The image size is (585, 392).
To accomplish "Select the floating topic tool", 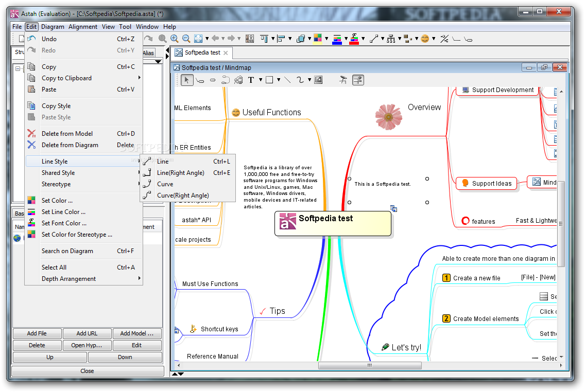I will click(x=213, y=80).
